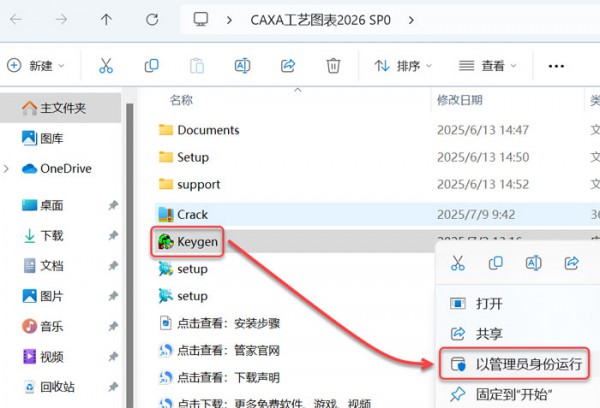Click the pin icon next to 下载

click(113, 235)
